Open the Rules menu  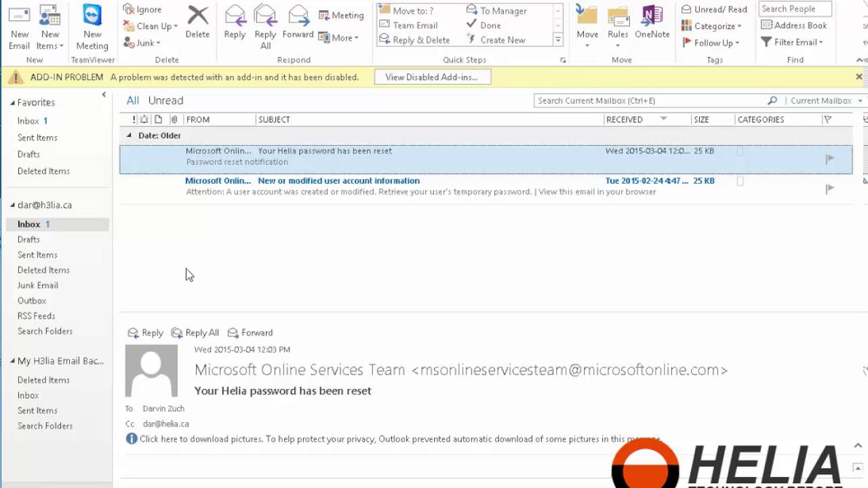(618, 27)
